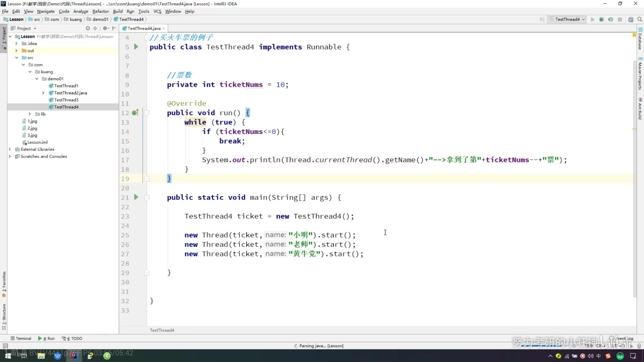Collapse the demo01 package

point(37,79)
